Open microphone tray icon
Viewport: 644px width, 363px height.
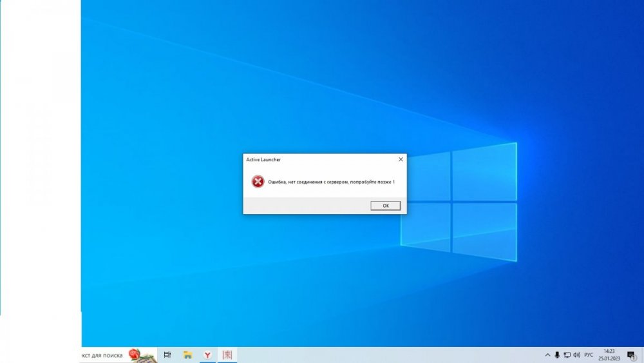[557, 355]
